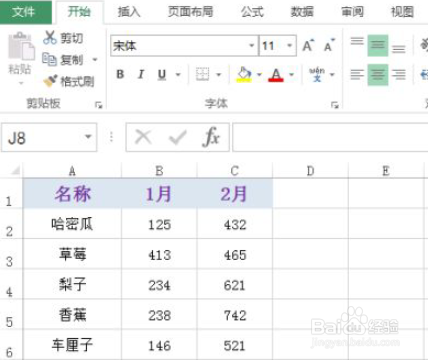Select column A header

coord(72,171)
